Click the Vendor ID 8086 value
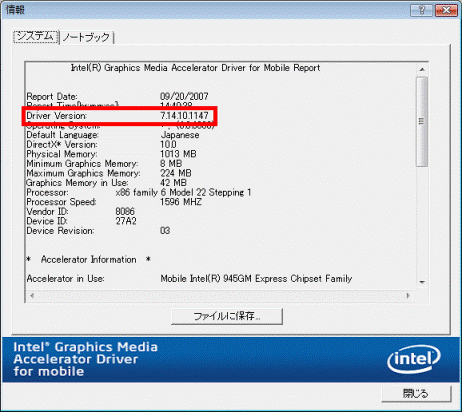This screenshot has height=412, width=462. point(125,212)
